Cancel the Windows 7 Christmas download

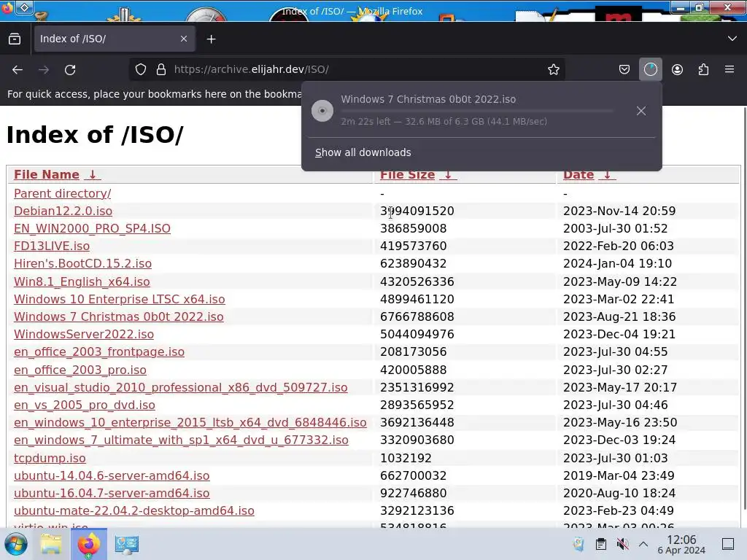coord(641,111)
